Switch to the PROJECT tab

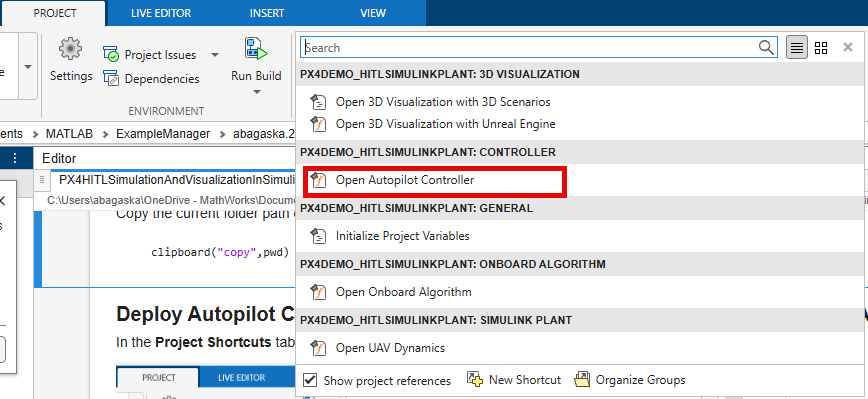pos(54,13)
